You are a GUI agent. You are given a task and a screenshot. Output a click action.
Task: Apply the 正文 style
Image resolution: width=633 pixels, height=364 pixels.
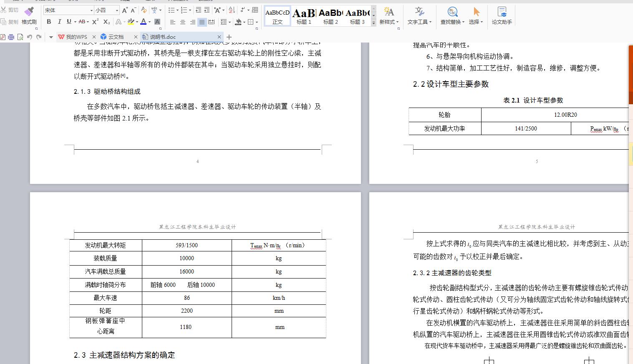(x=277, y=16)
